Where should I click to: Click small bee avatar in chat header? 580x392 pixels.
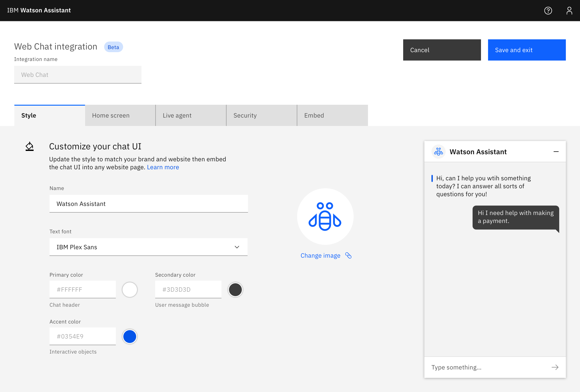click(438, 151)
